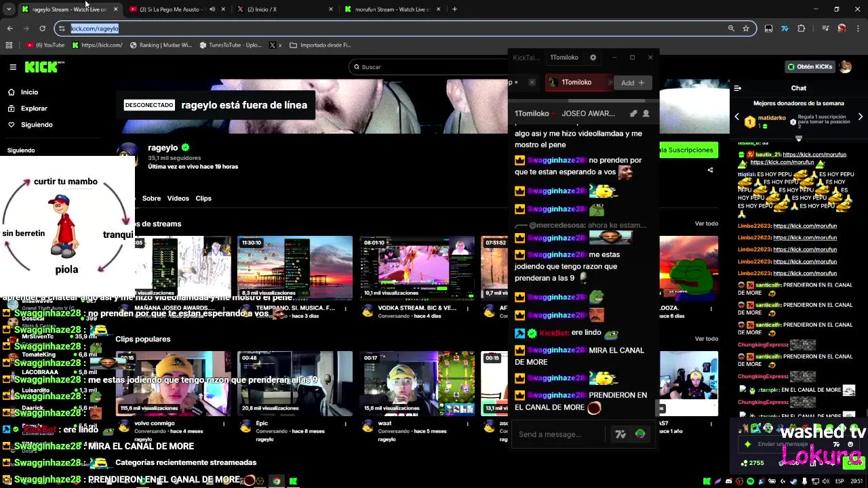Click the pin icon in KickTalk chat header
The height and width of the screenshot is (488, 868).
633,114
